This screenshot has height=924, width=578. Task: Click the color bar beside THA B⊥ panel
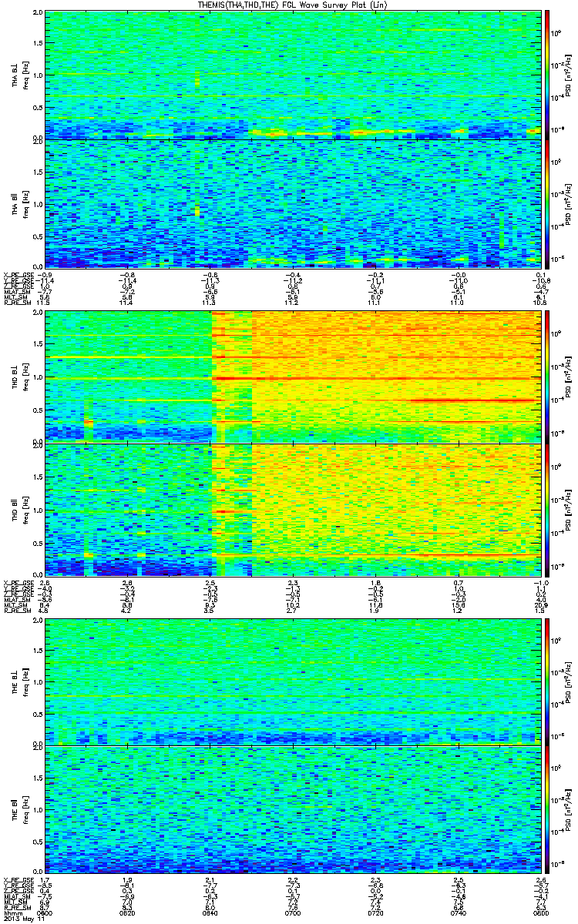pos(547,75)
